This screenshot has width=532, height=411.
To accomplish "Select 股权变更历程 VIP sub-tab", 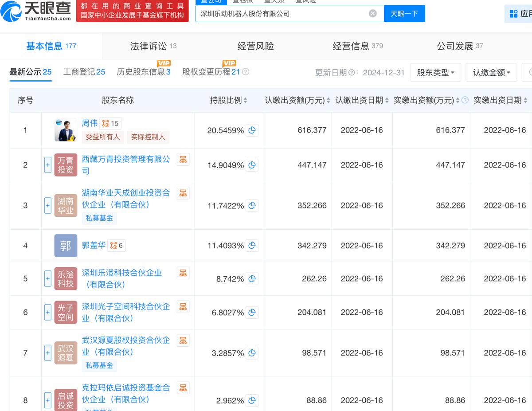I will 211,72.
